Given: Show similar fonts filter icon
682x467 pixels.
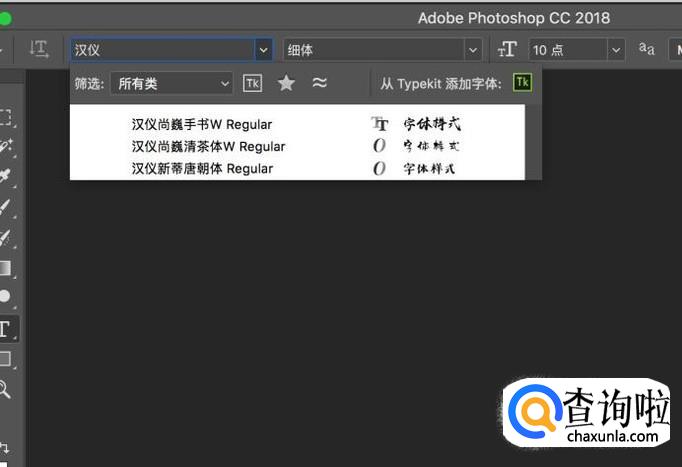Looking at the screenshot, I should tap(319, 82).
